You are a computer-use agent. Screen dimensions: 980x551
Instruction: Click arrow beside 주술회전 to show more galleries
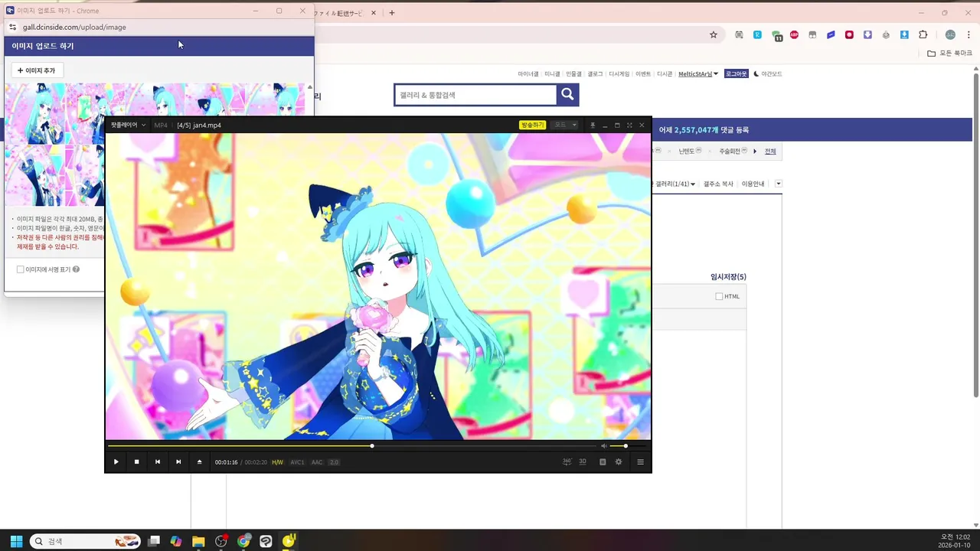[755, 151]
